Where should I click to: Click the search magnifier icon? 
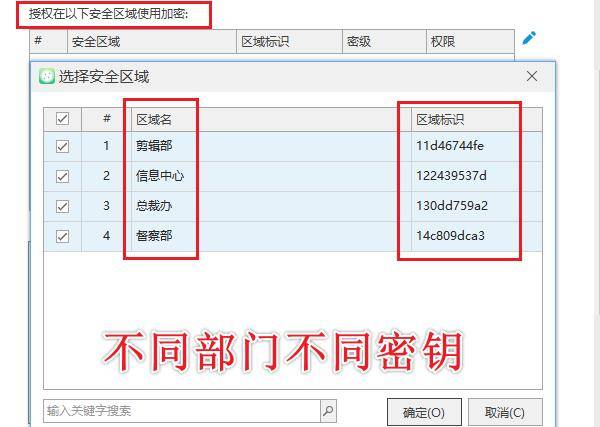tap(328, 411)
